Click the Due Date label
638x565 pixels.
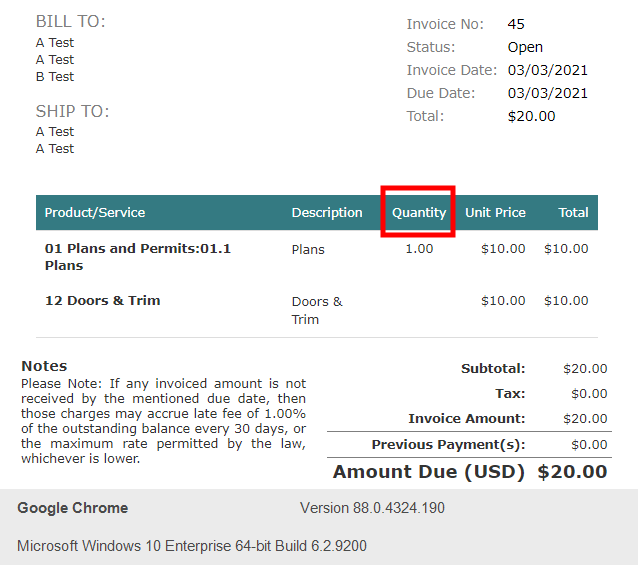click(441, 93)
